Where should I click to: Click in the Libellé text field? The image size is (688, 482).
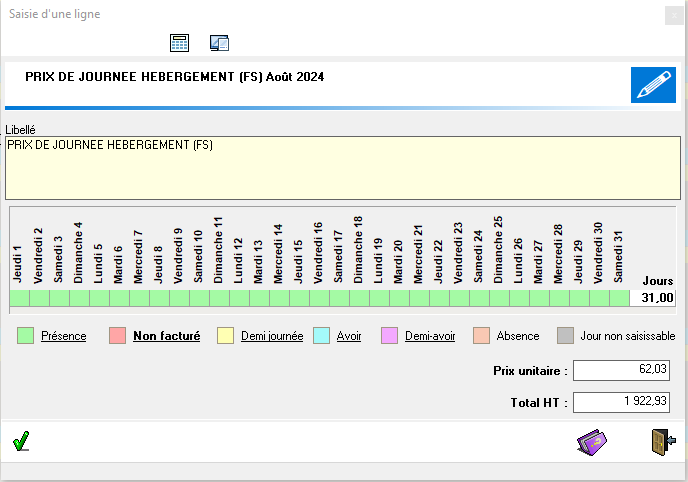(343, 168)
